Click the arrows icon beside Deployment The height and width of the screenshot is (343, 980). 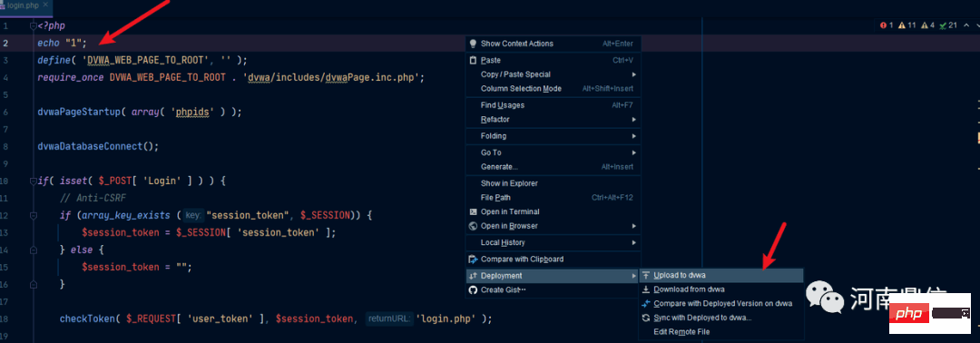click(x=473, y=276)
